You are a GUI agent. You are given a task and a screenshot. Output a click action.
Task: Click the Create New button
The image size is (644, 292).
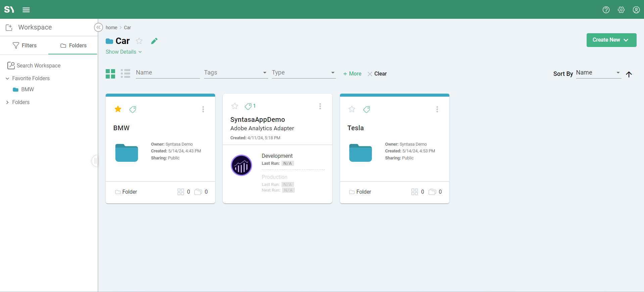point(611,40)
